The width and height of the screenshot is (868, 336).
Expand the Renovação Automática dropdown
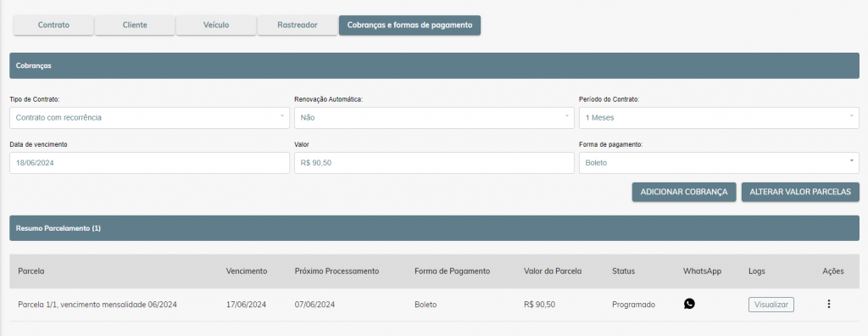[x=434, y=118]
